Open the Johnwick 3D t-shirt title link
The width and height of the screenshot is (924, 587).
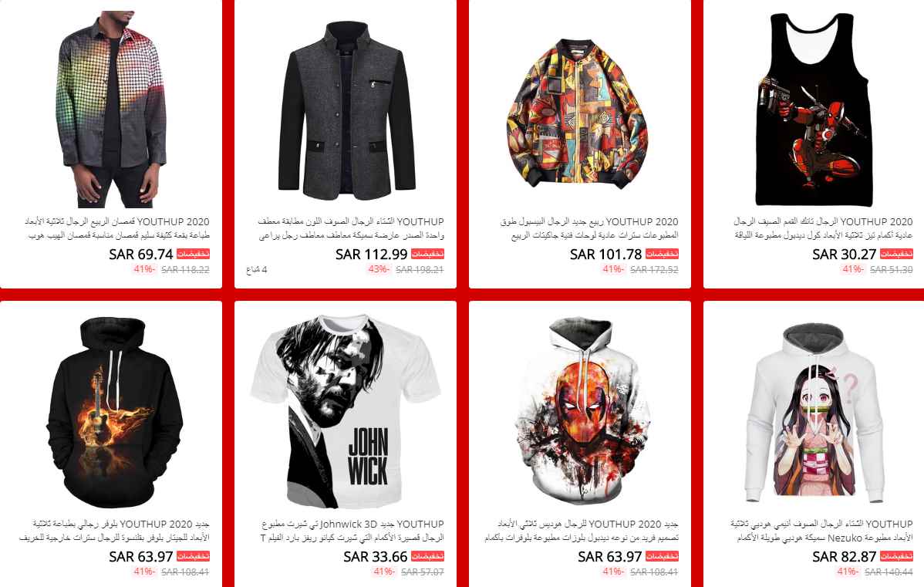pyautogui.click(x=352, y=531)
